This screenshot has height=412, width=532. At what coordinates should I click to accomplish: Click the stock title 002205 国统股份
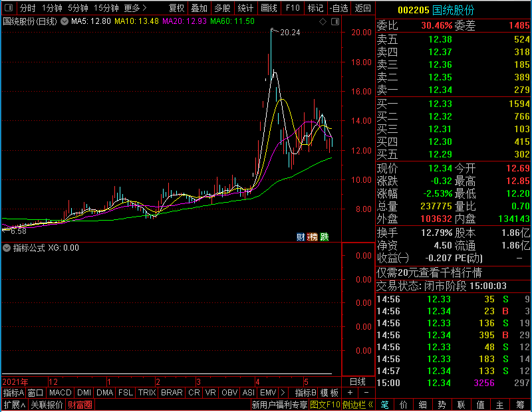click(436, 10)
